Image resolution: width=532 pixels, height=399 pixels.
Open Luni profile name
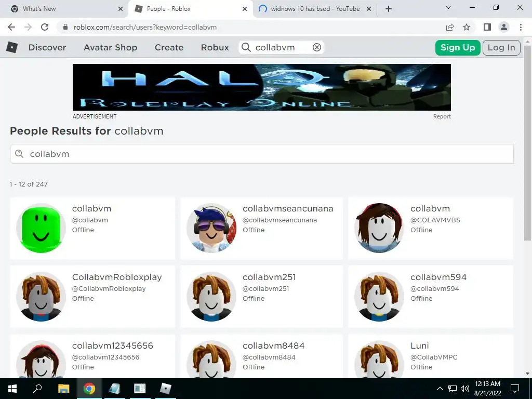tap(420, 345)
